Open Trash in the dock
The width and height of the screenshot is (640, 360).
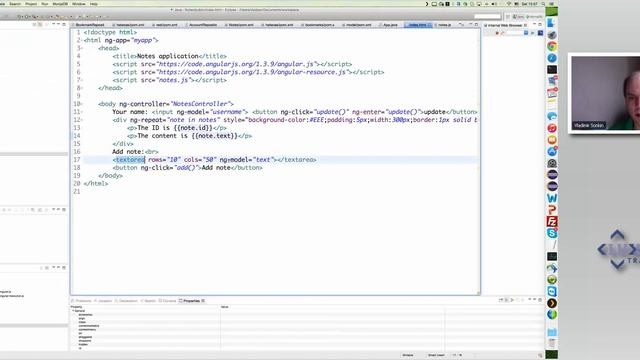pos(552,343)
